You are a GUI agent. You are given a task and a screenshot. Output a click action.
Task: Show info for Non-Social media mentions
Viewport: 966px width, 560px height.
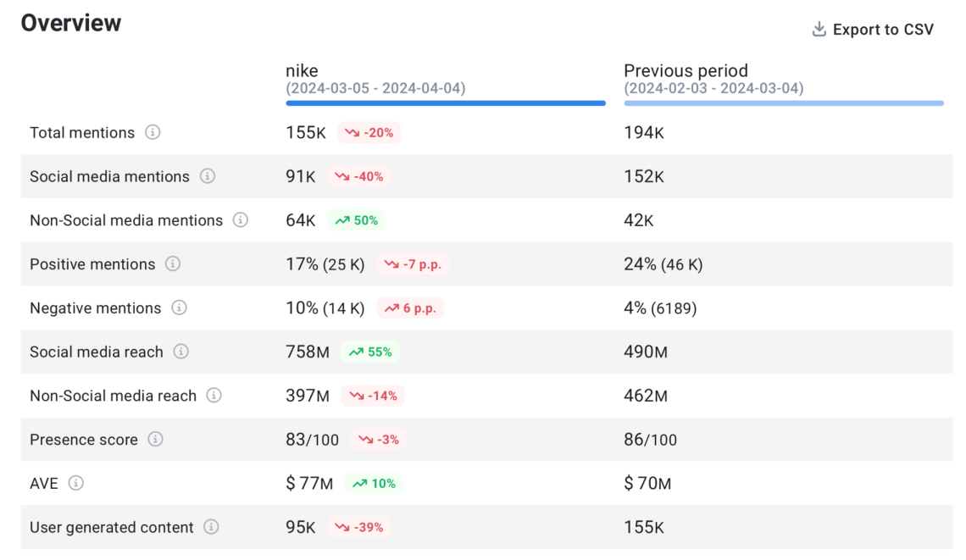(240, 220)
